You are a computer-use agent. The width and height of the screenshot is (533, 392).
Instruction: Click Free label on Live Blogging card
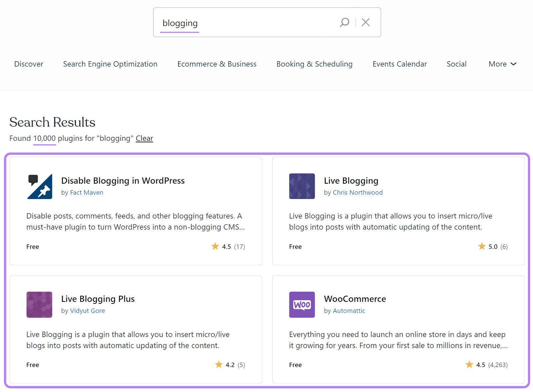click(295, 247)
